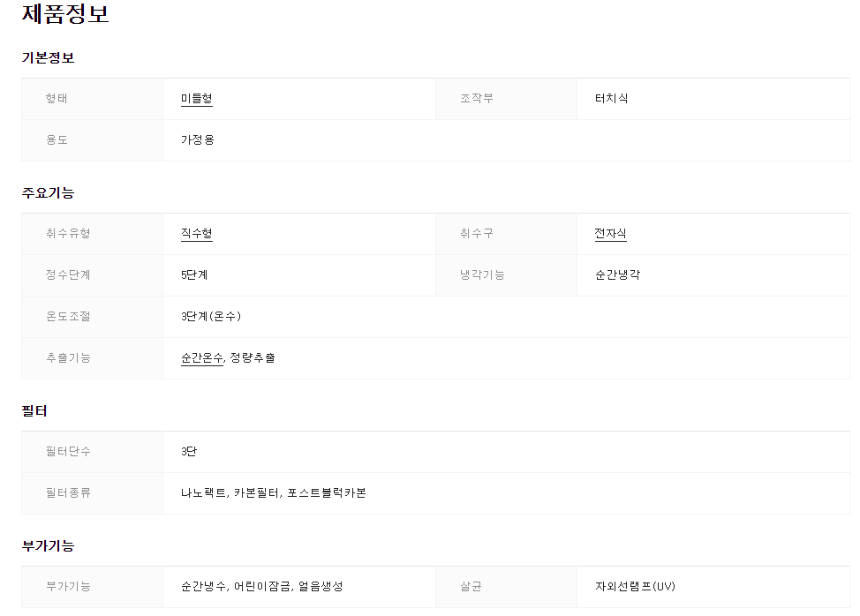
Task: Click the 제품정보 page heading
Action: pyautogui.click(x=65, y=14)
